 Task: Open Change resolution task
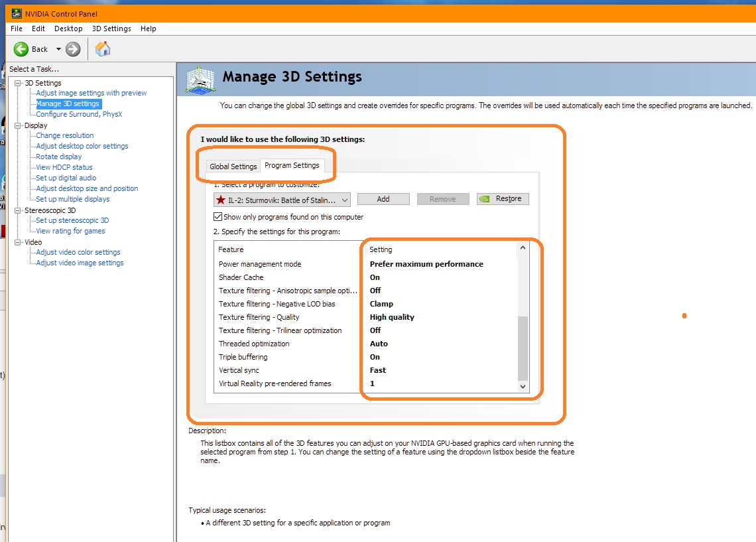pos(64,135)
